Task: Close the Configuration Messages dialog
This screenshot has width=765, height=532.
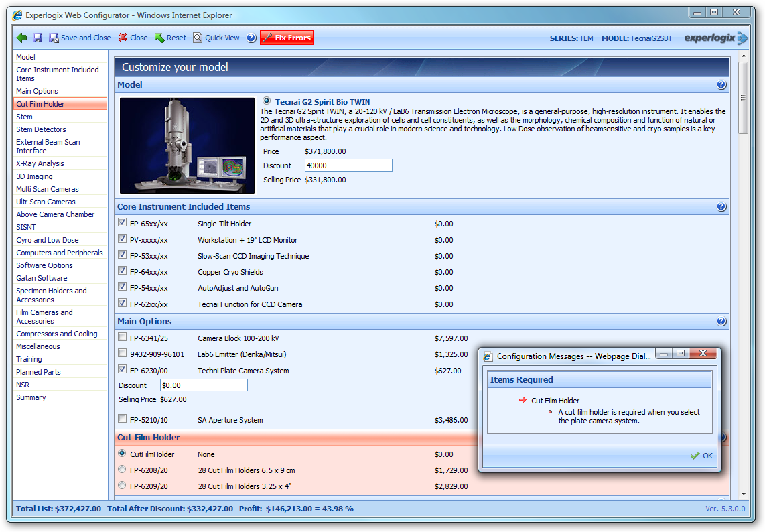Action: 703,353
